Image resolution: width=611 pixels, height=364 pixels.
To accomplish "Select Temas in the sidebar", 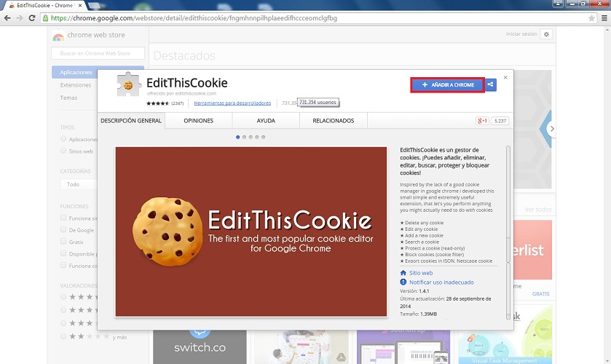I will click(68, 98).
